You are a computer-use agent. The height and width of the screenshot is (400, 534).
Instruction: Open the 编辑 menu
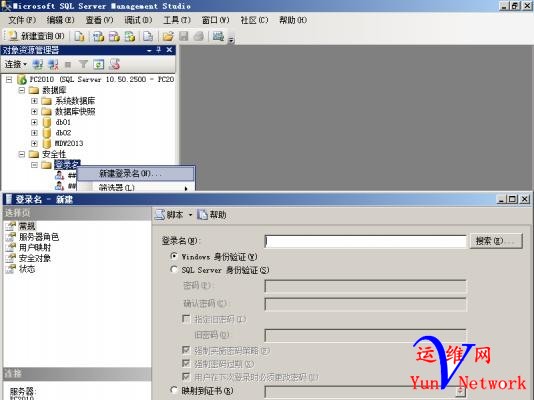(60, 20)
